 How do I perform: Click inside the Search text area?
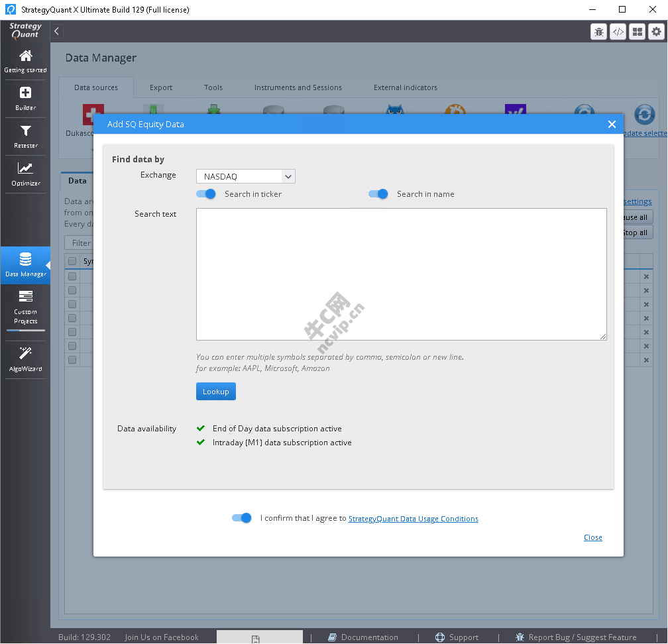pos(402,274)
